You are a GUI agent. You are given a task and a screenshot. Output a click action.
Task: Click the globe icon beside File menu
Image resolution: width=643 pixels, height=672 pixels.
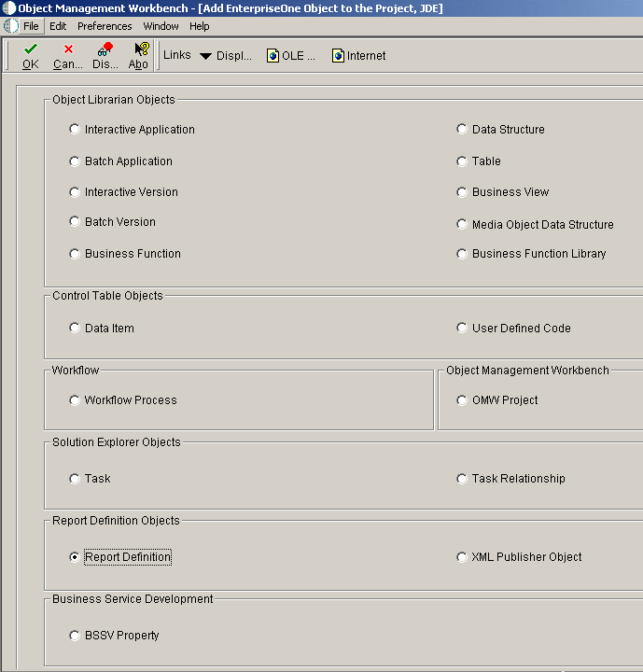click(x=11, y=26)
